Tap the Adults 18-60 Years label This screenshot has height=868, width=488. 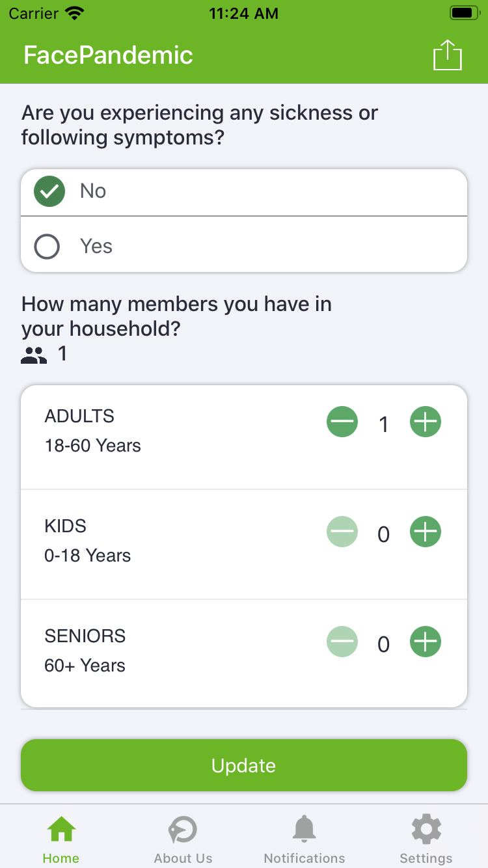(x=92, y=431)
